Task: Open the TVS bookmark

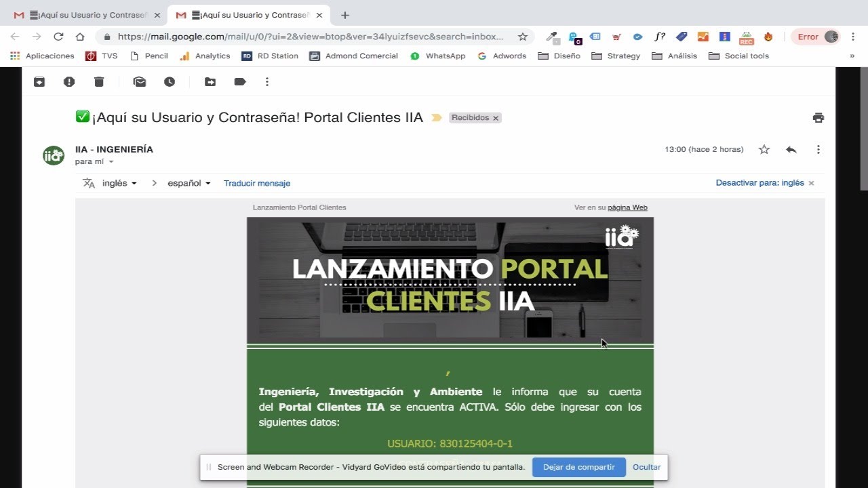Action: point(102,56)
